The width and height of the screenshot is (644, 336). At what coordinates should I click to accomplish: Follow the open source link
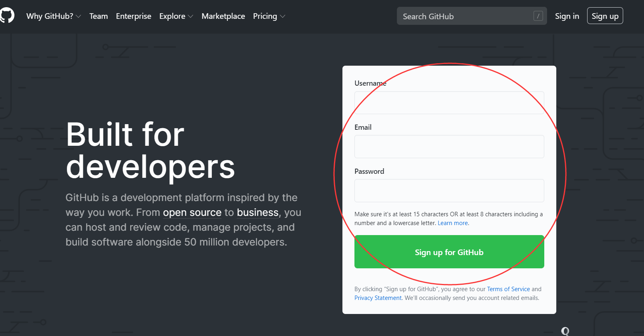click(192, 212)
